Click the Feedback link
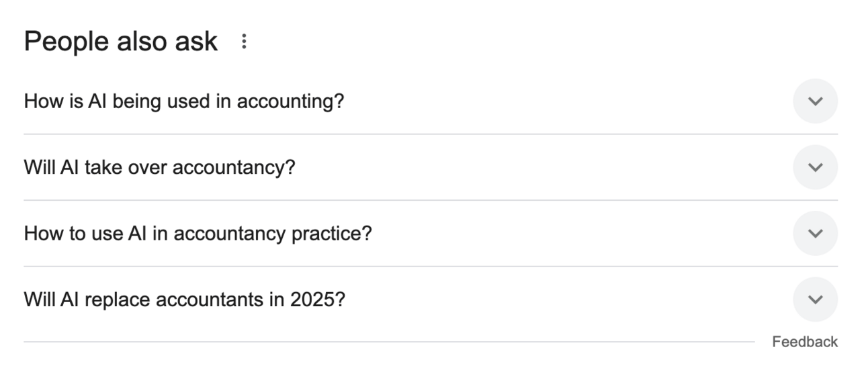 (804, 342)
